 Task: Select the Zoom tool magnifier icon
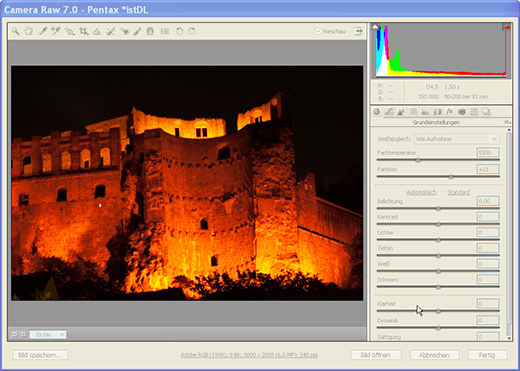pyautogui.click(x=15, y=31)
